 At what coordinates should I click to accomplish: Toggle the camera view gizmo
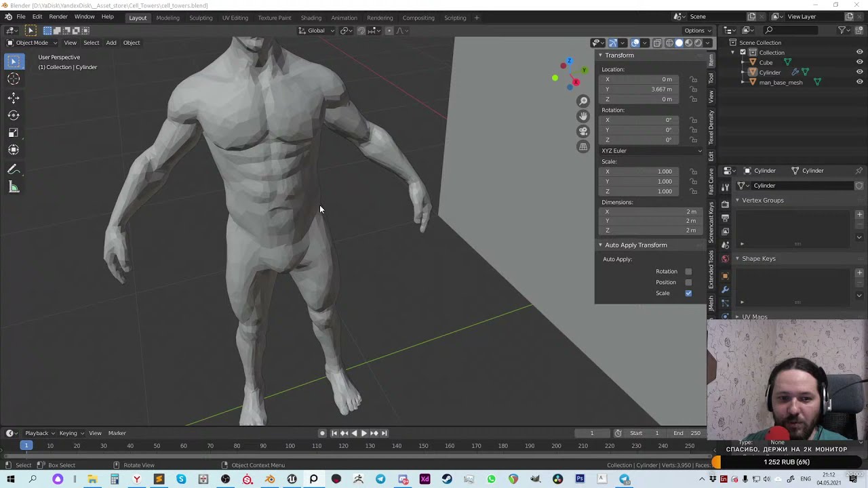click(583, 131)
